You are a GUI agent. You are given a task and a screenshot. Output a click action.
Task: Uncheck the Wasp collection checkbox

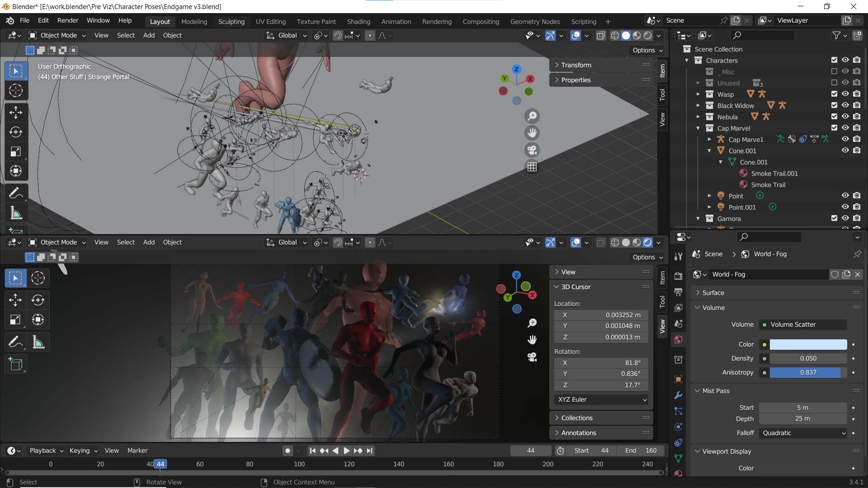(x=834, y=94)
